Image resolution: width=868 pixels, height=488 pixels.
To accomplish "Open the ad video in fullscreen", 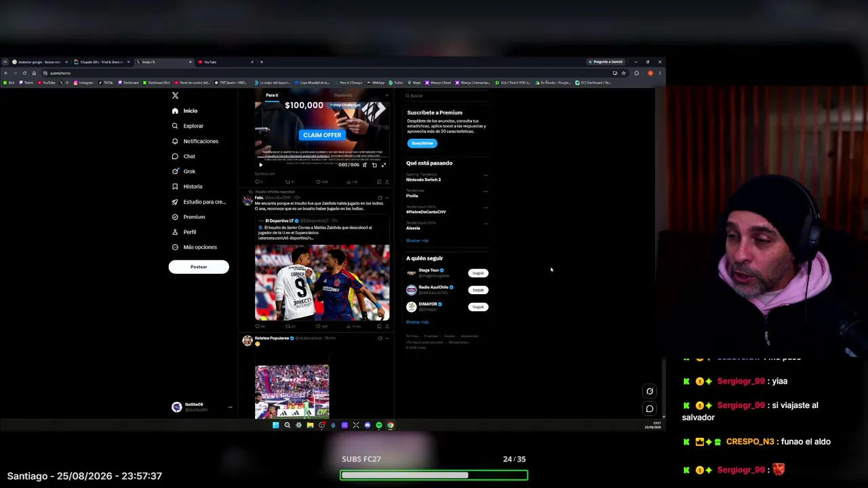I will coord(384,165).
